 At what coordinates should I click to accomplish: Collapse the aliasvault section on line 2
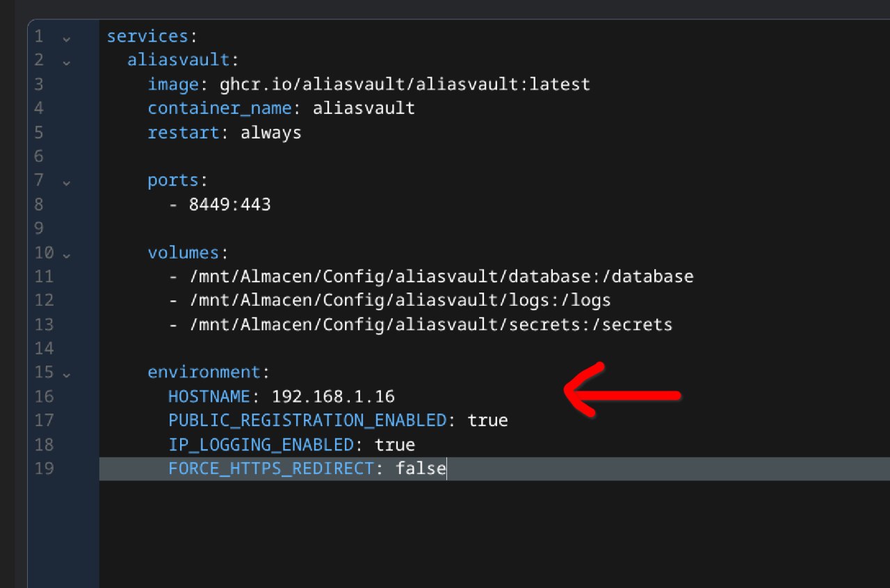coord(66,61)
